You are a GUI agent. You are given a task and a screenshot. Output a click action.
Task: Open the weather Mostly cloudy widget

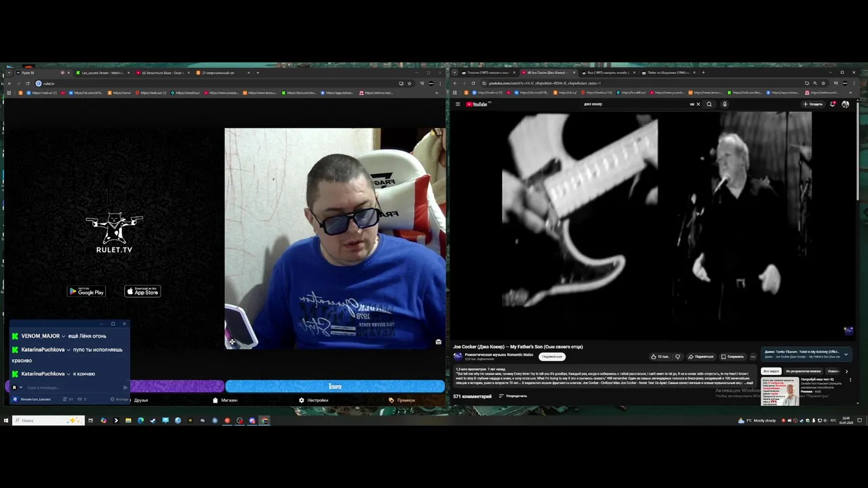(x=757, y=421)
